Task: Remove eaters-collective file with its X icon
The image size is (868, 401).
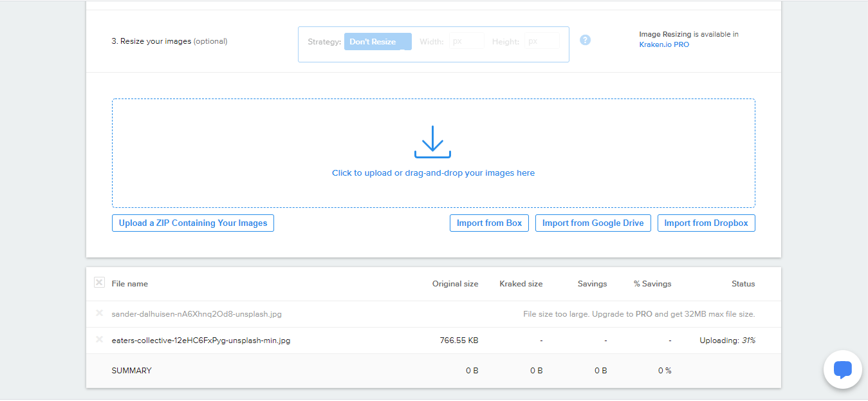Action: point(99,340)
